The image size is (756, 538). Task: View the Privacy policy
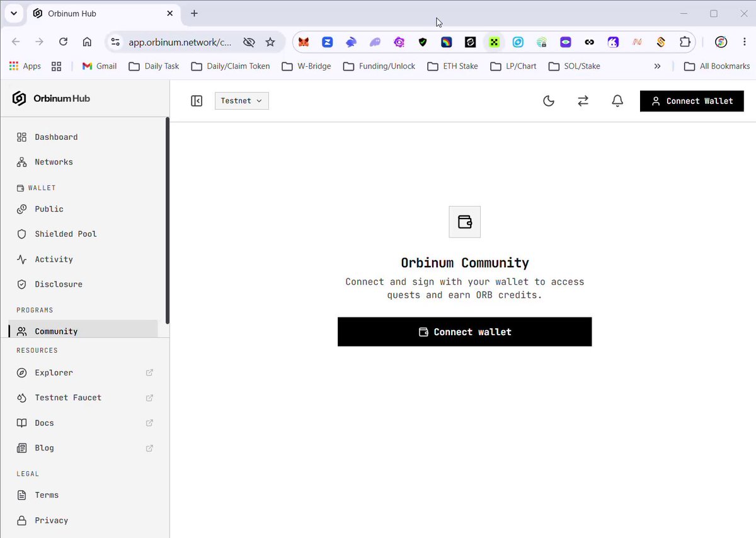click(x=83, y=520)
